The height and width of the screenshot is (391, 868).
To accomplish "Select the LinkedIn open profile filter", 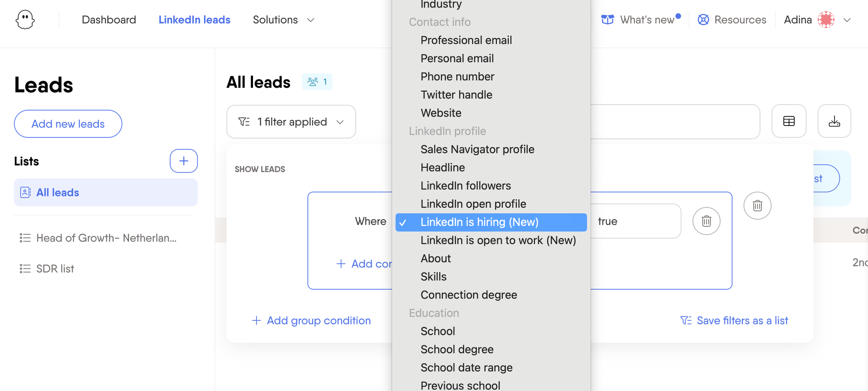I will (x=473, y=203).
